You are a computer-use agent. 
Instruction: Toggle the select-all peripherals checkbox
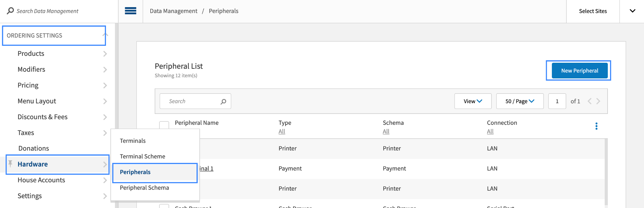pyautogui.click(x=164, y=125)
